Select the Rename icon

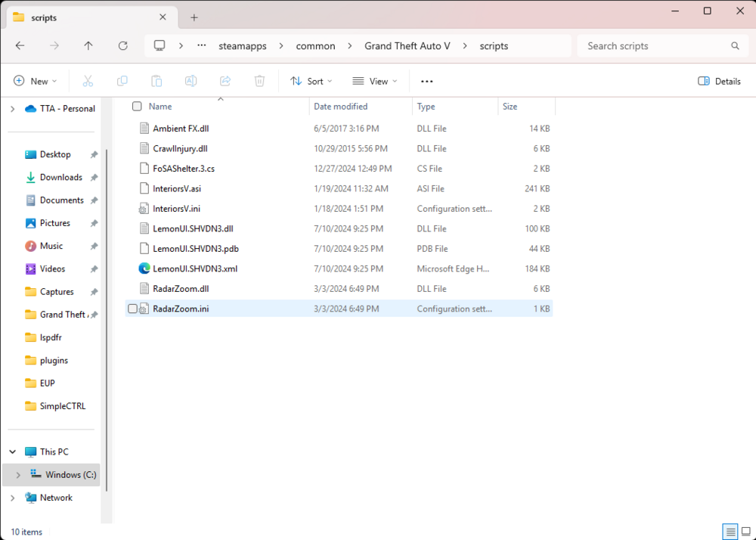coord(191,81)
